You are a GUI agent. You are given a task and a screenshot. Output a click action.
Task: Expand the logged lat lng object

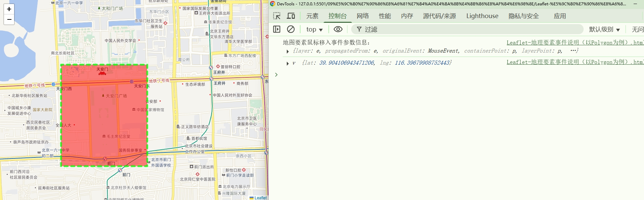(287, 63)
